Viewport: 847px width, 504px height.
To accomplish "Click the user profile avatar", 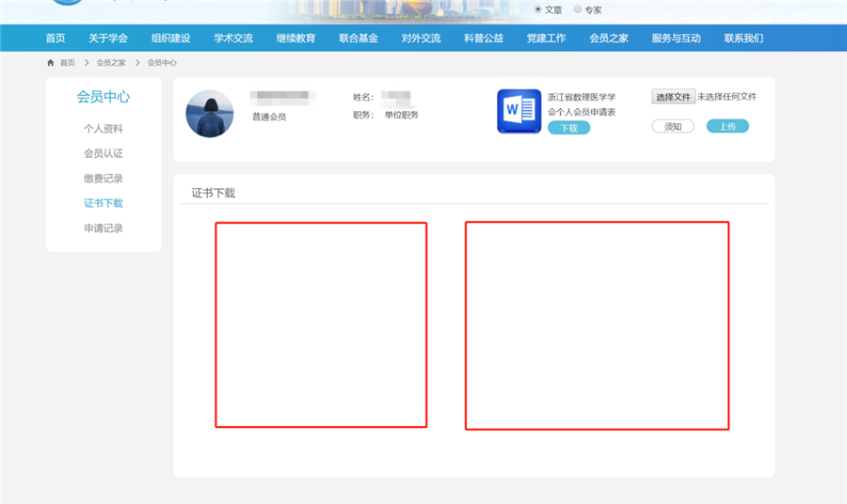I will (x=209, y=114).
